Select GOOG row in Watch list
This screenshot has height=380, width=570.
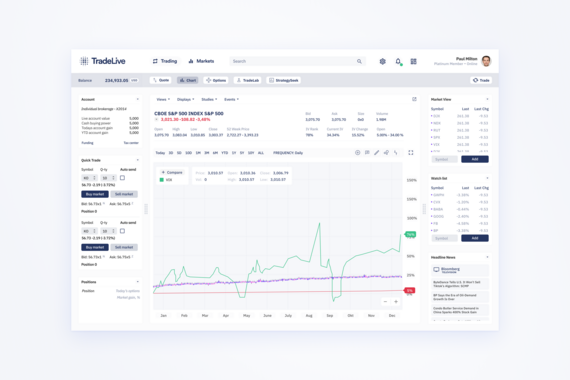point(459,216)
